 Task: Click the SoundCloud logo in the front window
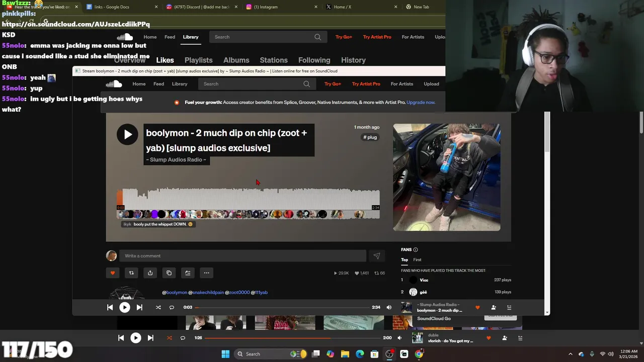pos(114,84)
